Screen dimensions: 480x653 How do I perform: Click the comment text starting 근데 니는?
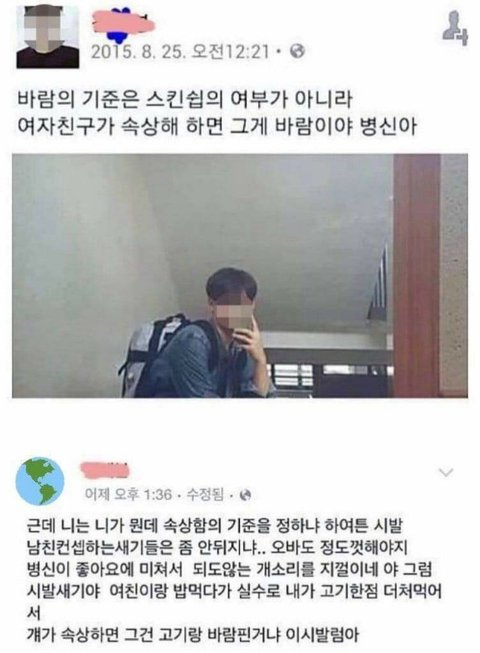(214, 526)
